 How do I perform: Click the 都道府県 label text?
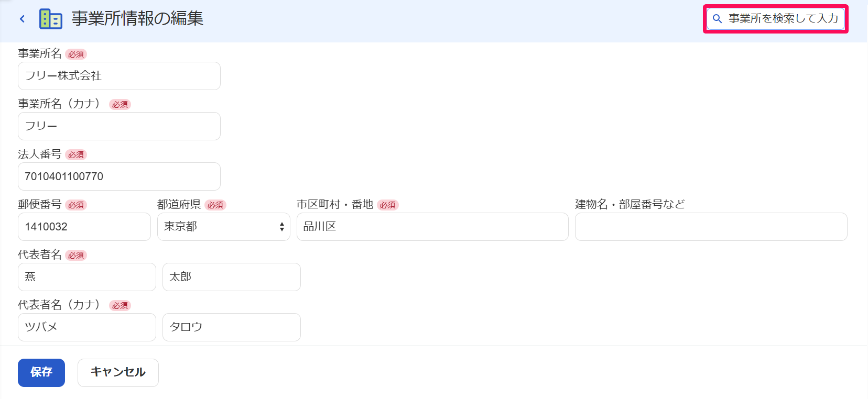pos(179,204)
